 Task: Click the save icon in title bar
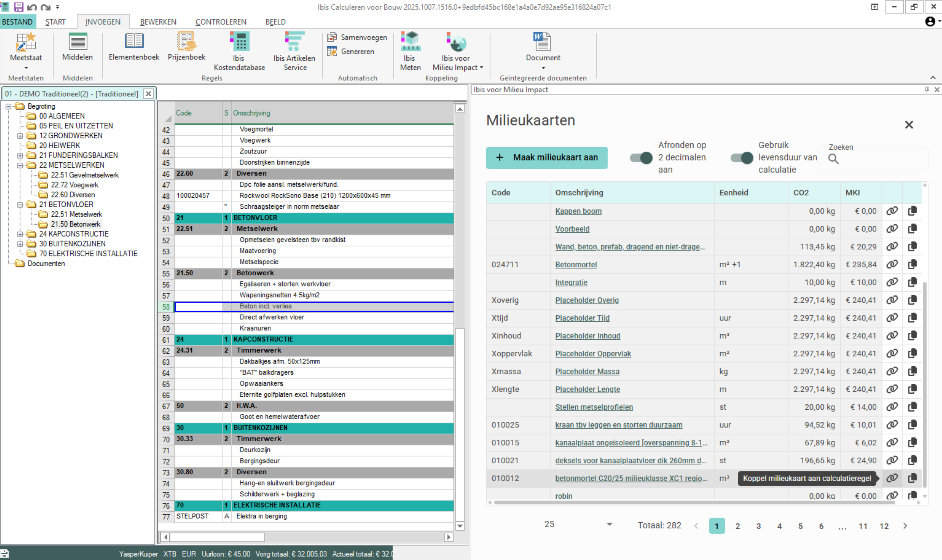18,7
